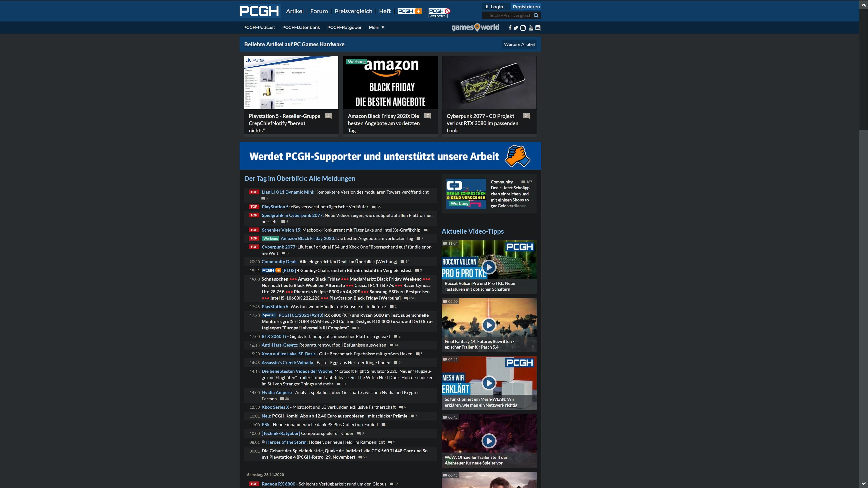Open the gamesworld logo link
The image size is (868, 488).
pos(475,27)
